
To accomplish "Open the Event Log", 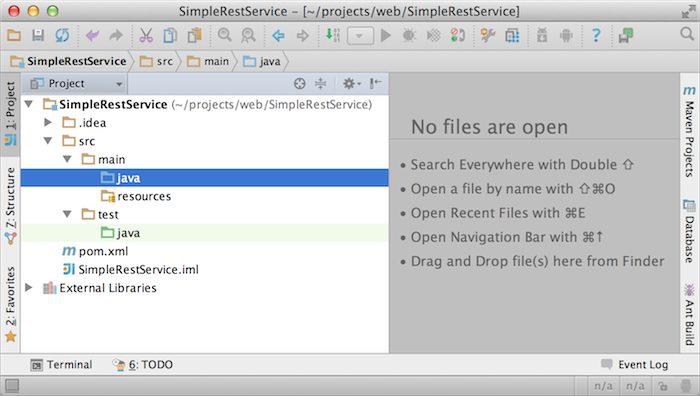I will click(x=634, y=365).
